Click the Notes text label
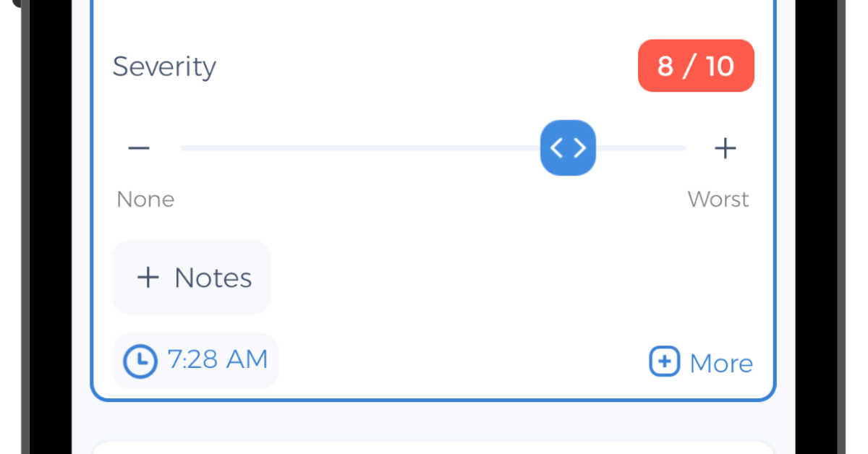 tap(213, 278)
